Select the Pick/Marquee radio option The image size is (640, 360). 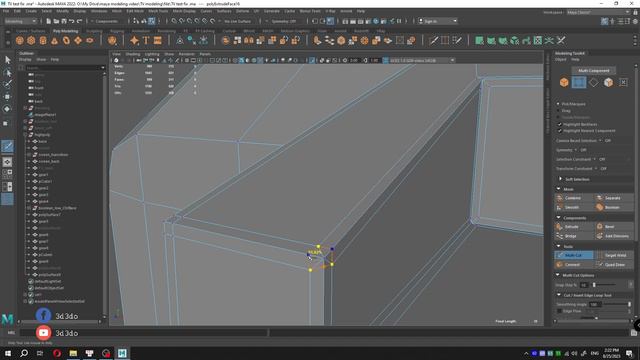click(558, 104)
